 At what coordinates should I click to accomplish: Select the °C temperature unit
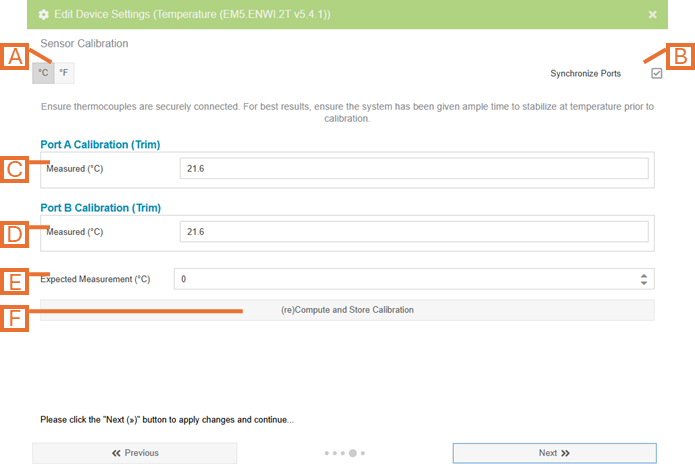pyautogui.click(x=43, y=73)
